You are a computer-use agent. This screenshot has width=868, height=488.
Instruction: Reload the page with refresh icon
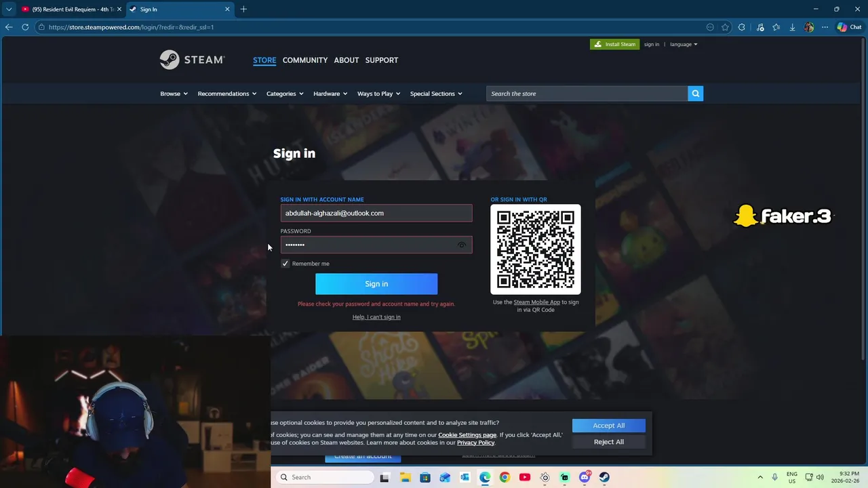point(25,27)
